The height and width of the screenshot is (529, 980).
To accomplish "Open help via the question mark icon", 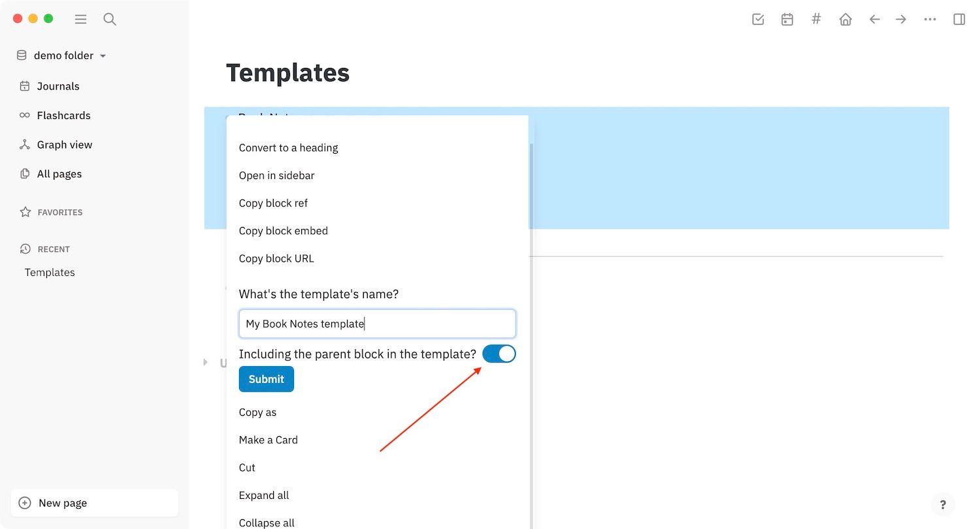I will pos(943,504).
